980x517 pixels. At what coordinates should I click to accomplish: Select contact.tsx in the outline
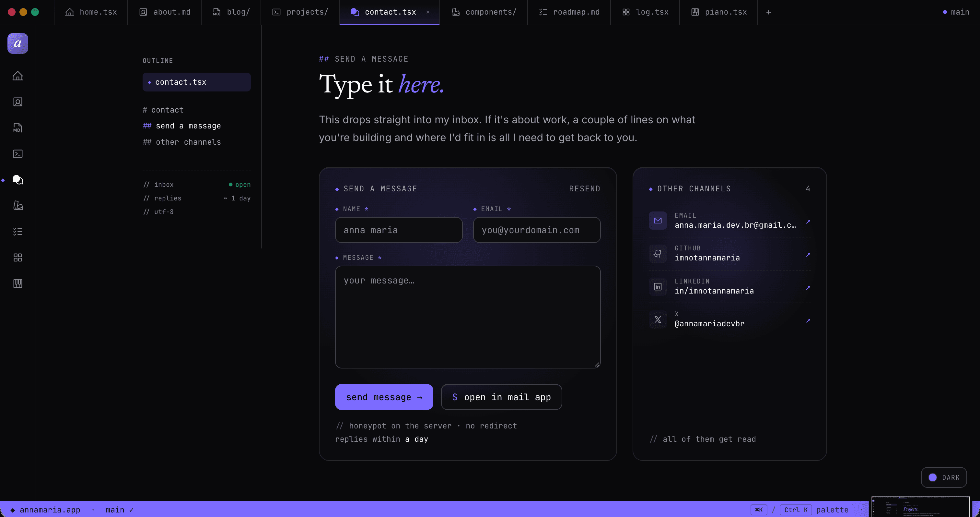click(x=196, y=82)
